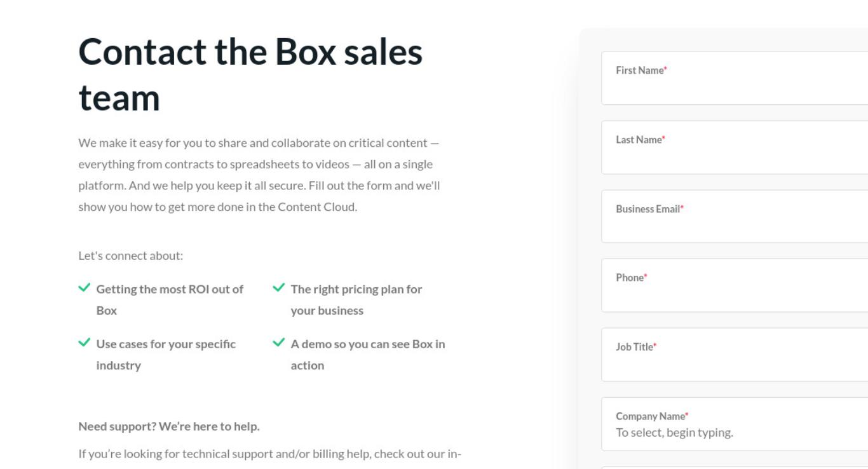The height and width of the screenshot is (469, 868).
Task: Click Use cases for your specific industry item
Action: click(166, 355)
